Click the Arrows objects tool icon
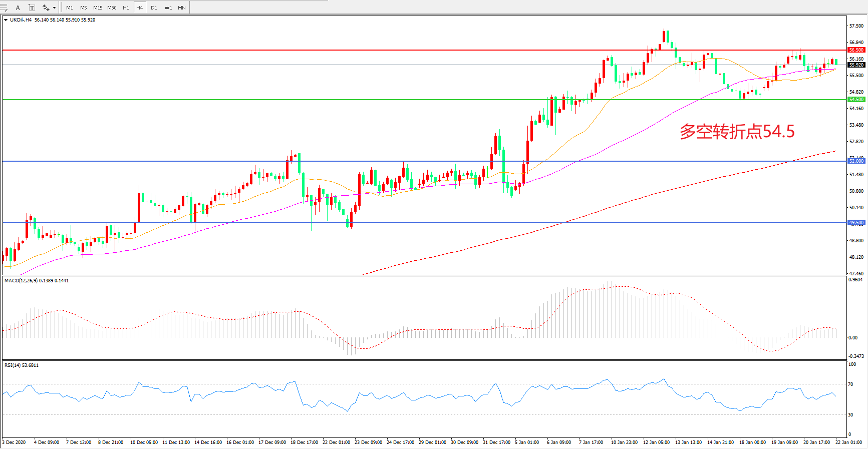This screenshot has height=449, width=868. pyautogui.click(x=46, y=8)
